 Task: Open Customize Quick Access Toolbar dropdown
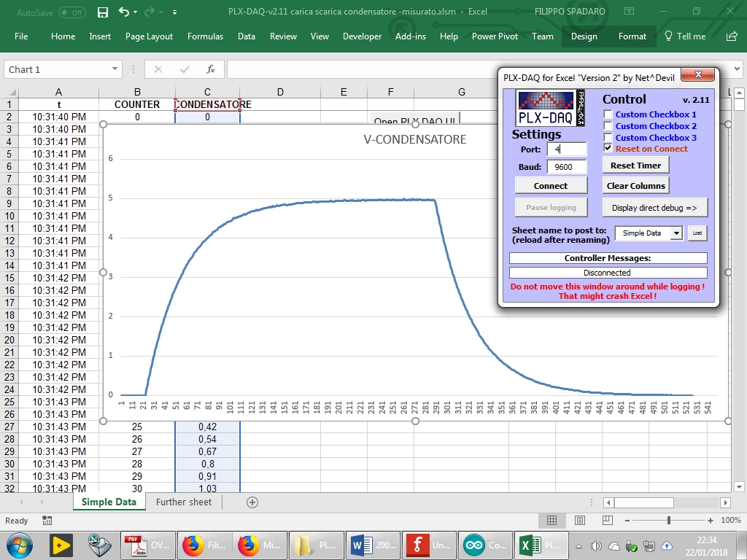click(175, 12)
